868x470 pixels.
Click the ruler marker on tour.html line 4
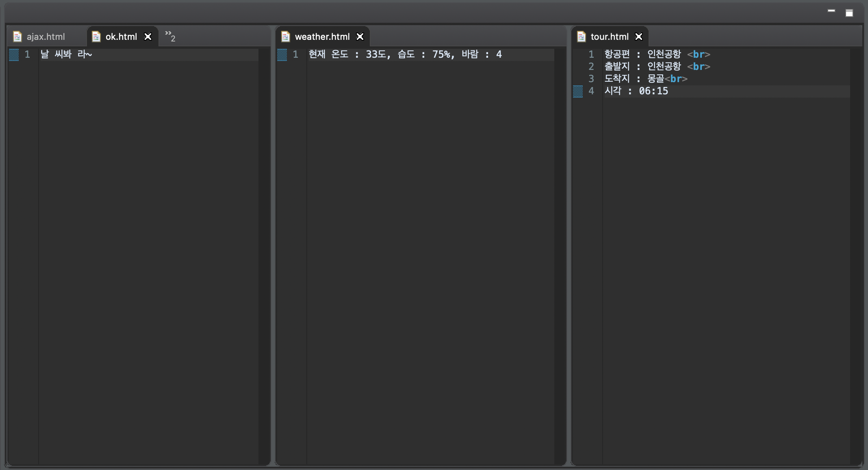pos(578,91)
